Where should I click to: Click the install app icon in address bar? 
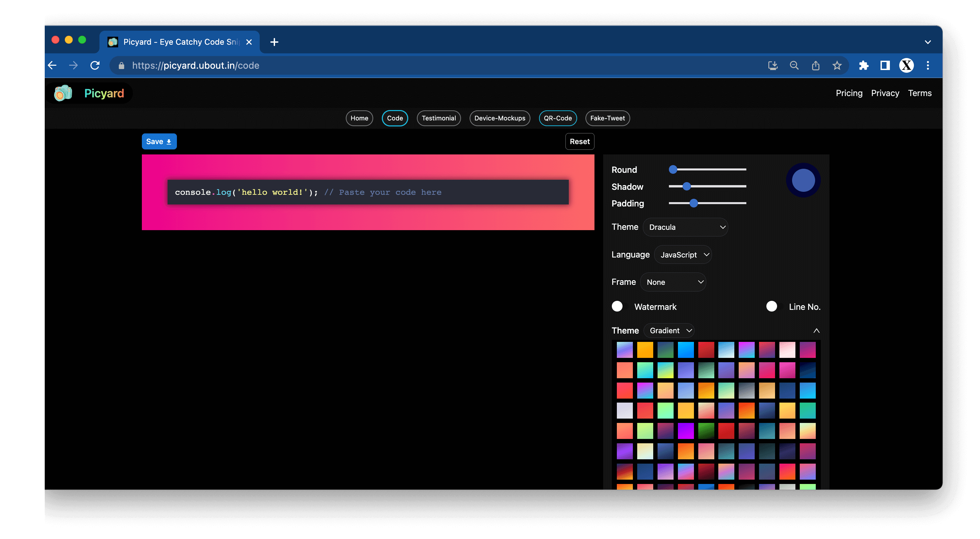(773, 65)
